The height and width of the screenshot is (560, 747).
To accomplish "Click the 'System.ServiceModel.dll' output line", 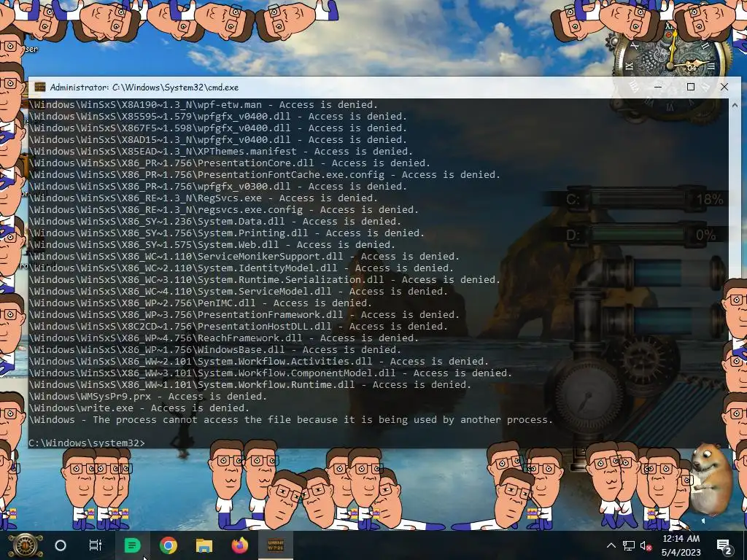I will pyautogui.click(x=239, y=292).
